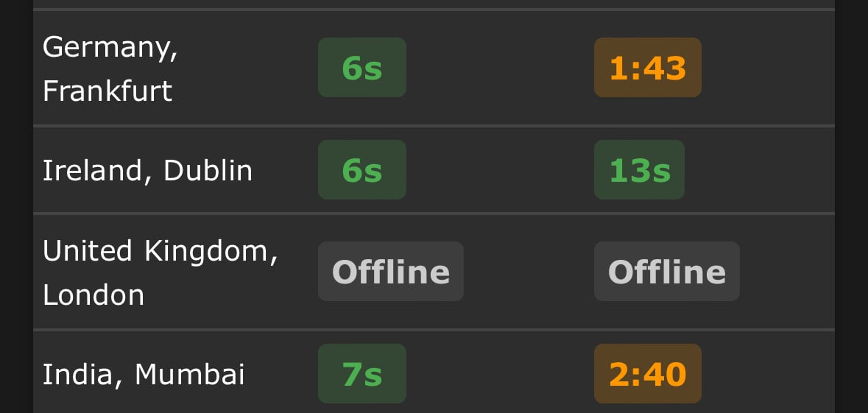Viewport: 868px width, 413px height.
Task: Select the Frankfurt text under Germany
Action: 107,91
